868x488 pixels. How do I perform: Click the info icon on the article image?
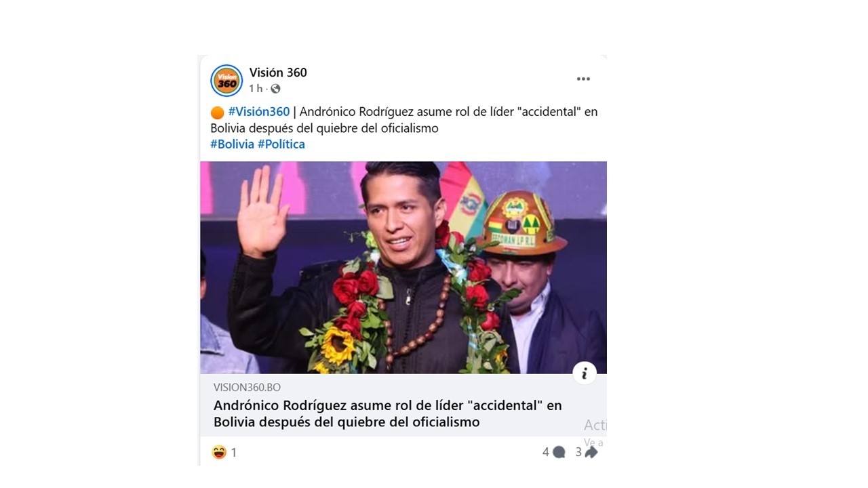pyautogui.click(x=585, y=373)
